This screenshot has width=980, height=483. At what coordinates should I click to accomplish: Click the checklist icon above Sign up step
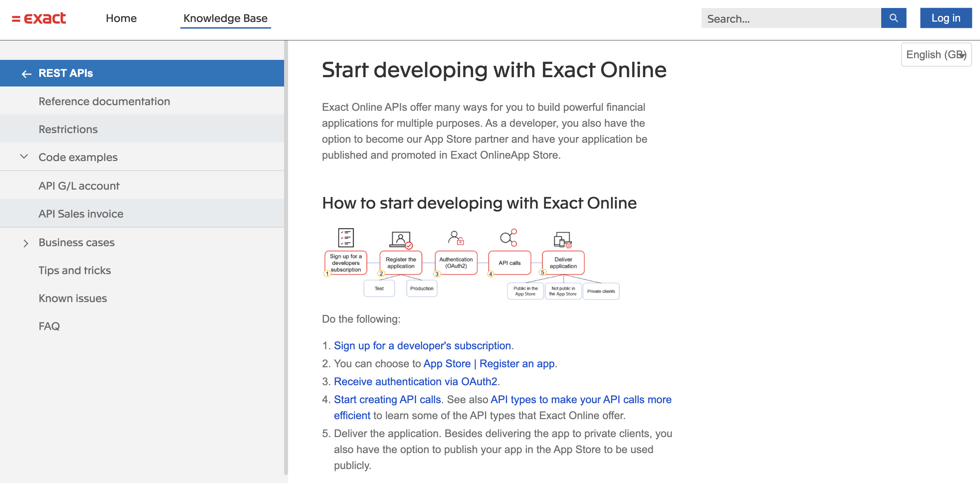point(346,237)
